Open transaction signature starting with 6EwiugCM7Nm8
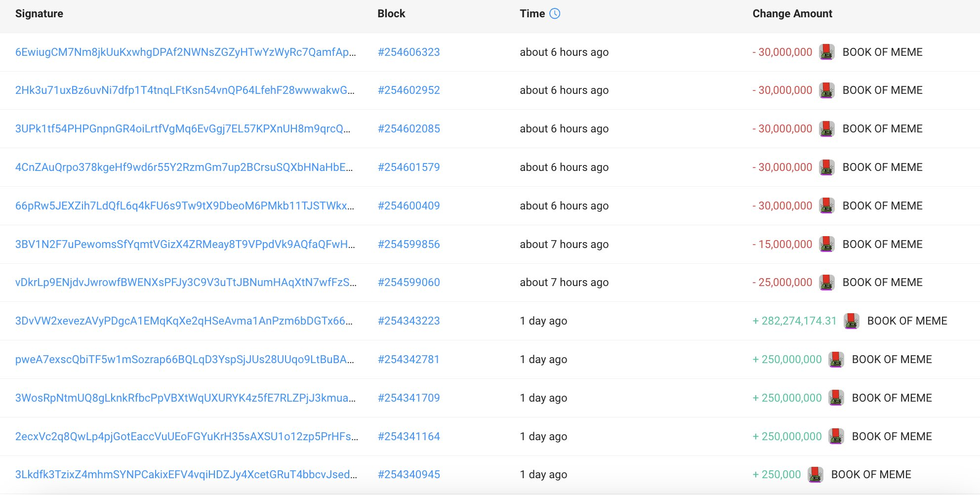 click(x=186, y=52)
